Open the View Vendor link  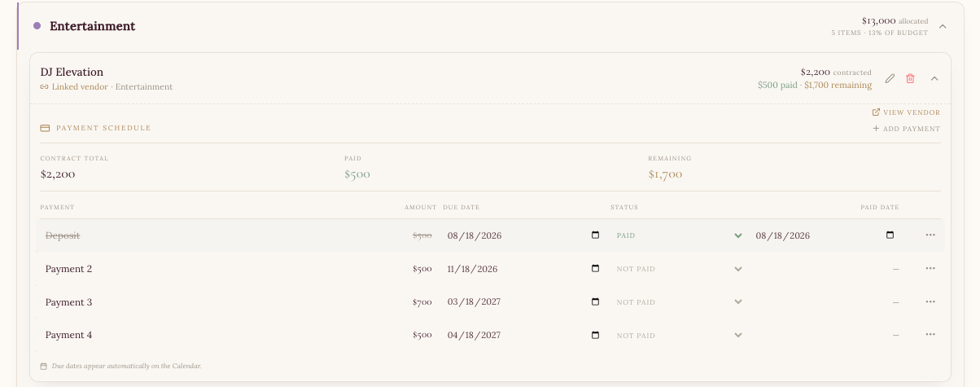click(x=906, y=112)
